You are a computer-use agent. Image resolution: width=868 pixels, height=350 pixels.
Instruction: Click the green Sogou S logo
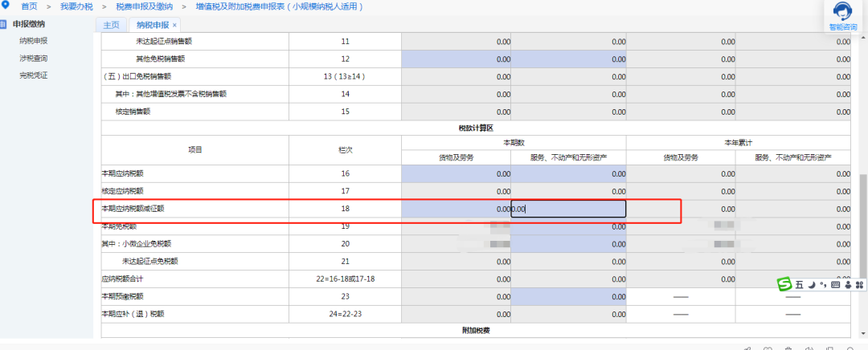(x=784, y=284)
